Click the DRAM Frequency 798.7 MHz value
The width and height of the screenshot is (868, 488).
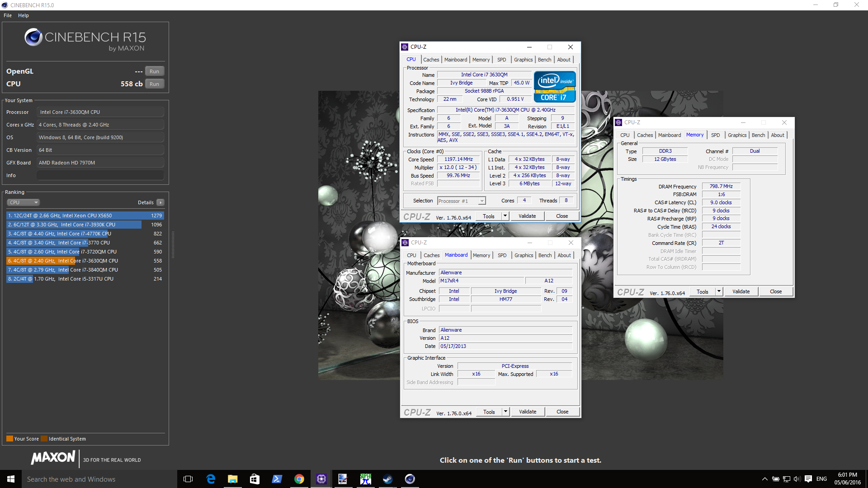point(721,186)
